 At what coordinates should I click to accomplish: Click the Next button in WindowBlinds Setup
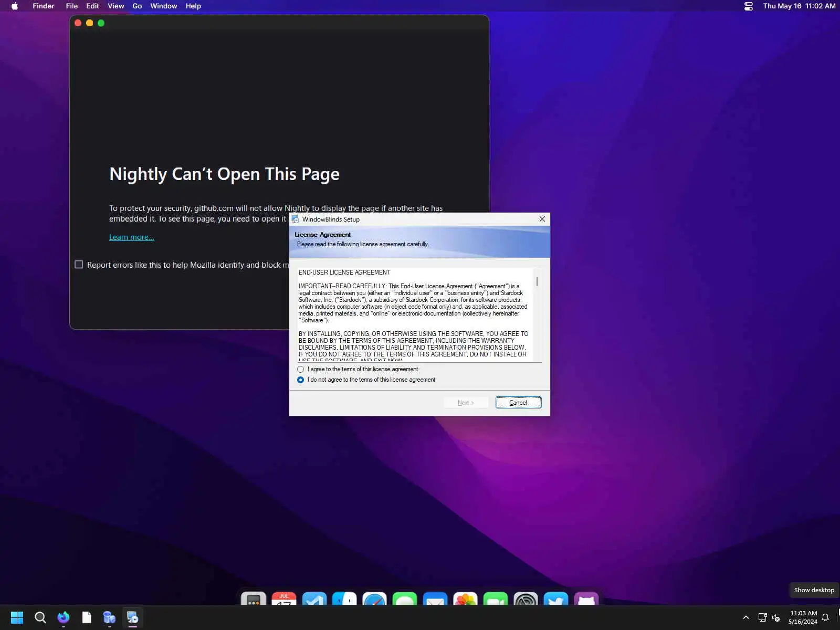466,403
